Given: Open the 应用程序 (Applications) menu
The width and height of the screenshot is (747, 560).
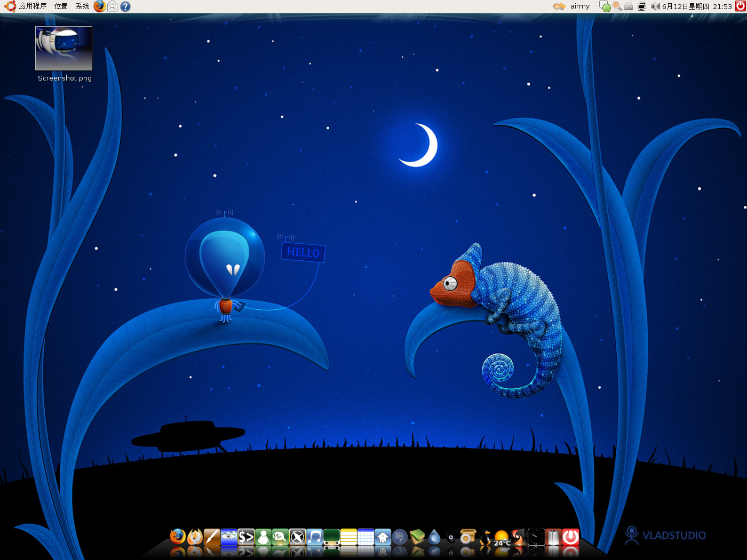Looking at the screenshot, I should pos(26,6).
